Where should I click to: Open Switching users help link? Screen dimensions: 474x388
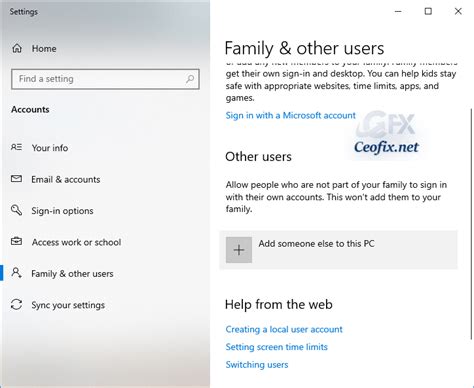coord(257,365)
